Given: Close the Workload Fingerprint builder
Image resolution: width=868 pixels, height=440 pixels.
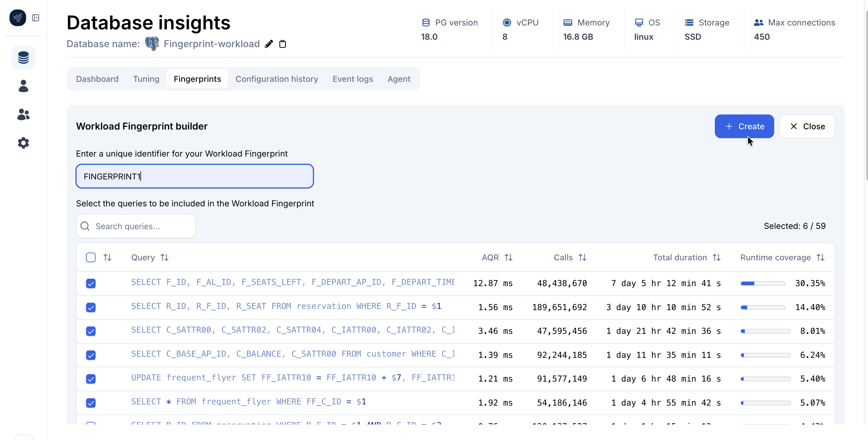Looking at the screenshot, I should [807, 126].
